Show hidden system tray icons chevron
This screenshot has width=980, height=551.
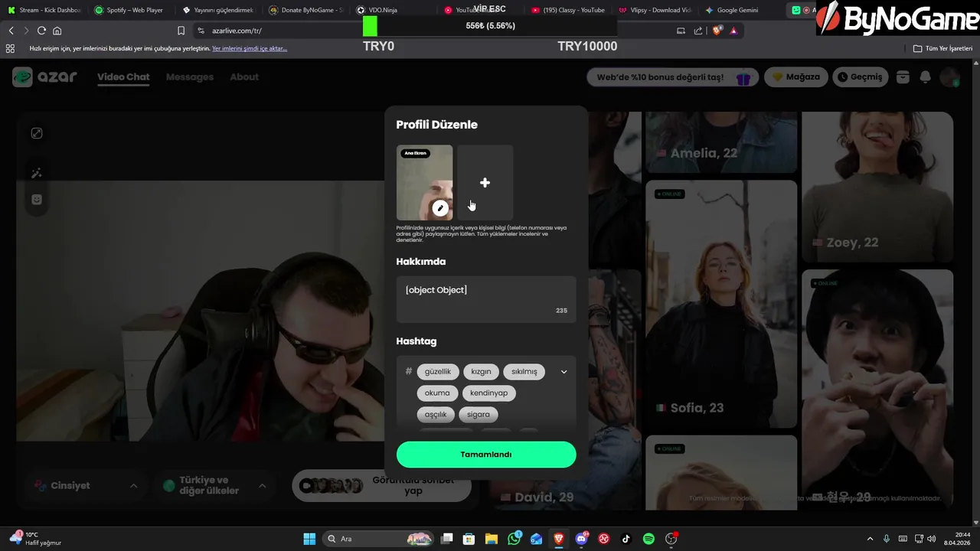point(870,539)
